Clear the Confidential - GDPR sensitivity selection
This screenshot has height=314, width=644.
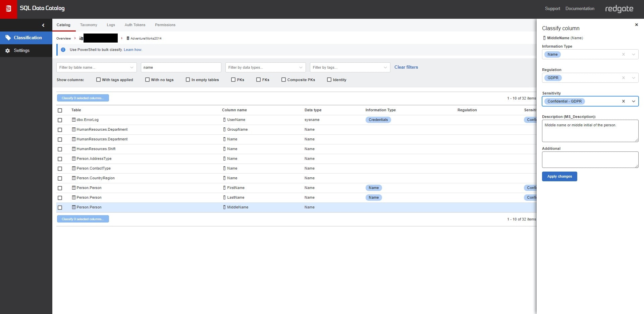click(x=624, y=101)
